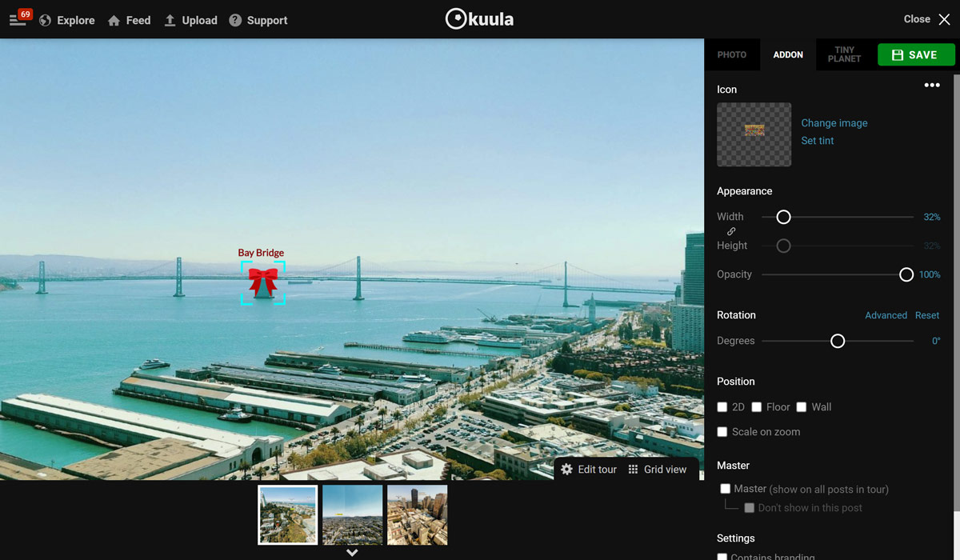Click the Width 32% value

coord(932,217)
